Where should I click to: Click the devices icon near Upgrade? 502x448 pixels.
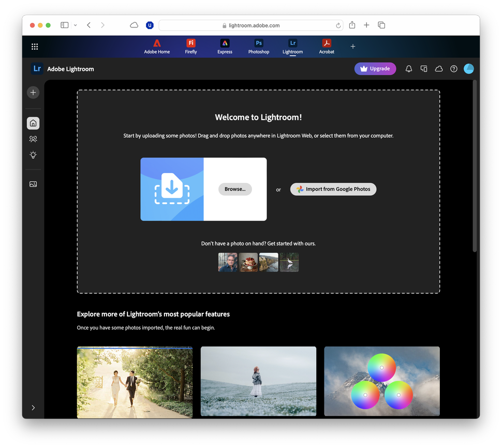click(423, 68)
